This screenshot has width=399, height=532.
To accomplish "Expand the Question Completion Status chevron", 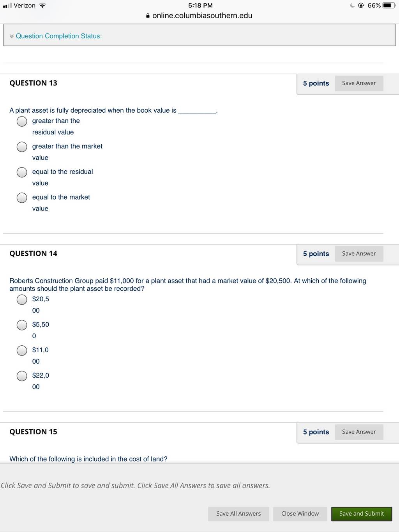I will click(12, 36).
